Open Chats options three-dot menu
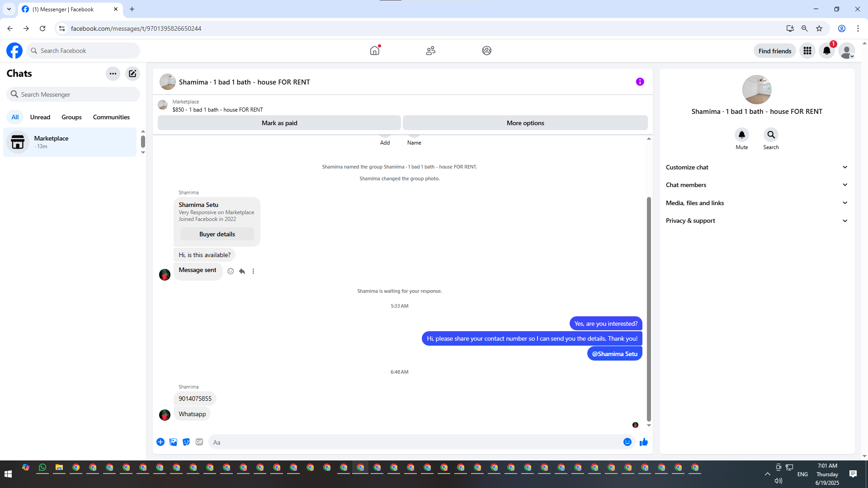The height and width of the screenshot is (488, 868). pos(113,74)
